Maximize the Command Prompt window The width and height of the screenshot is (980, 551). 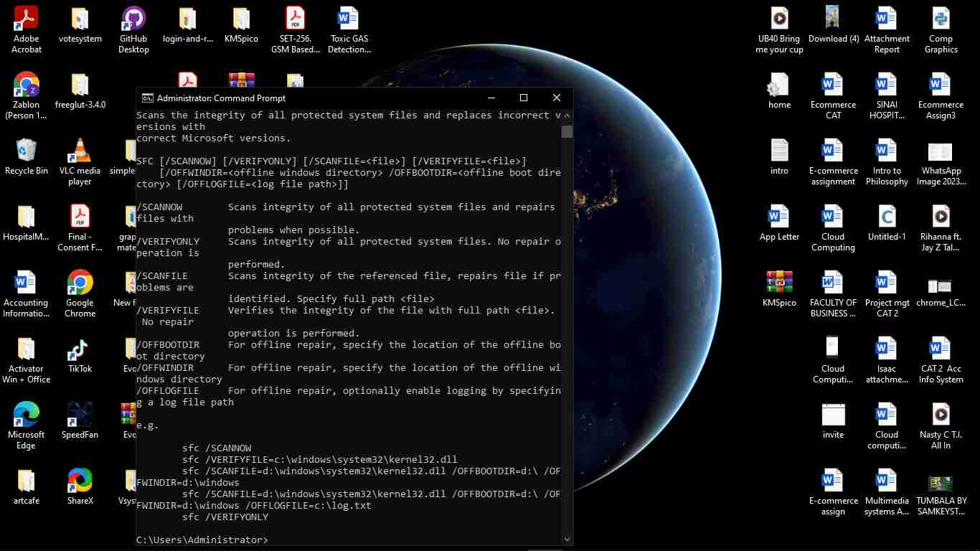tap(524, 98)
